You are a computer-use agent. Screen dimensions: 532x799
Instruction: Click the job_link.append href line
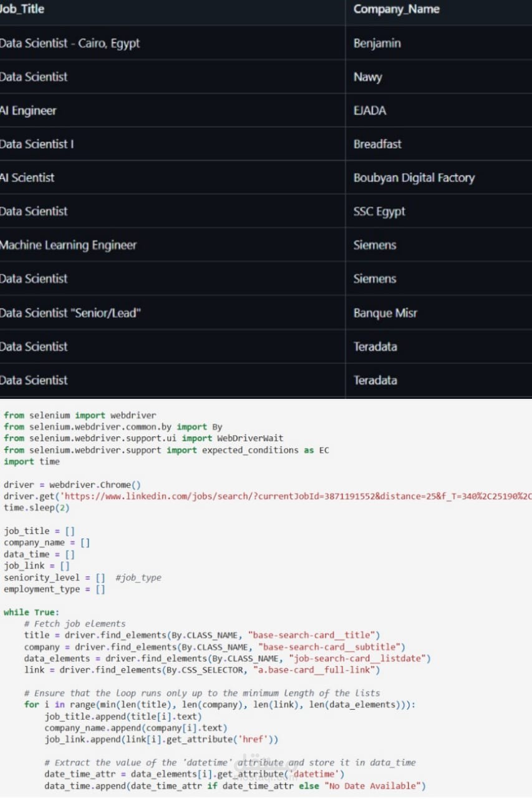click(x=161, y=739)
